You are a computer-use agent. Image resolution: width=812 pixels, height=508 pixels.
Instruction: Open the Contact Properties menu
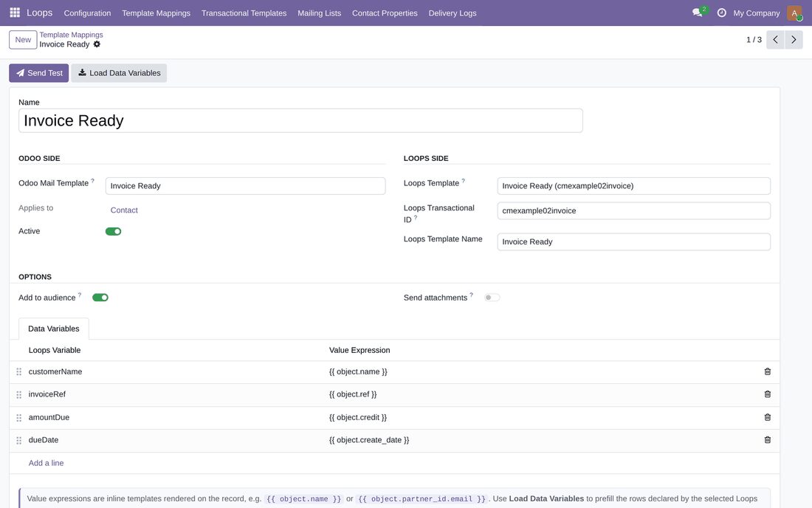[385, 13]
